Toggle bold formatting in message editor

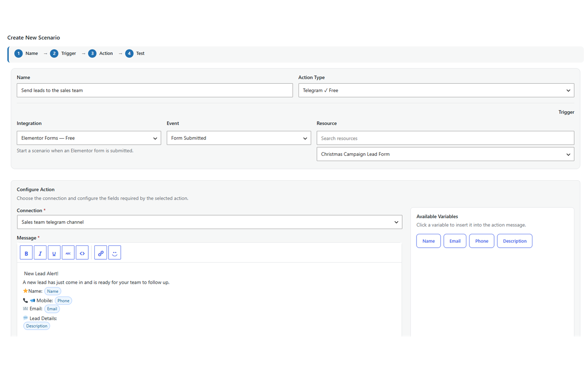[26, 253]
